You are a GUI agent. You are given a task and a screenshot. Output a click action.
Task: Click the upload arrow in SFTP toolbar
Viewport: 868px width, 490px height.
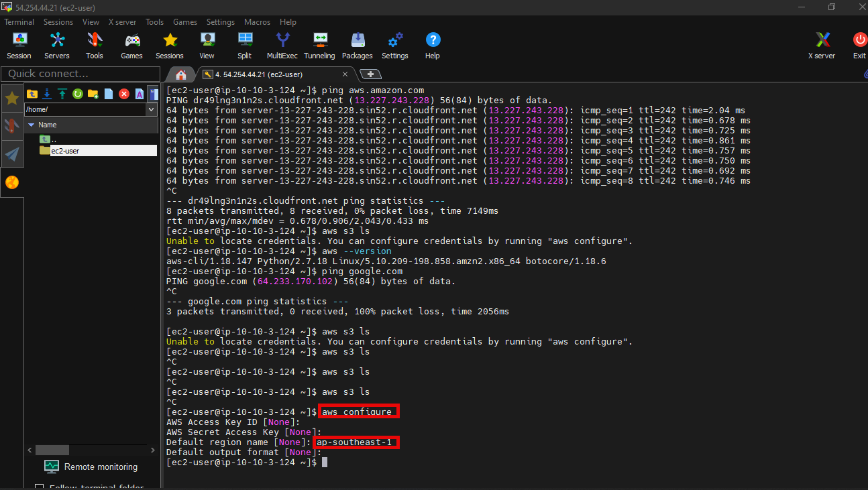coord(62,94)
